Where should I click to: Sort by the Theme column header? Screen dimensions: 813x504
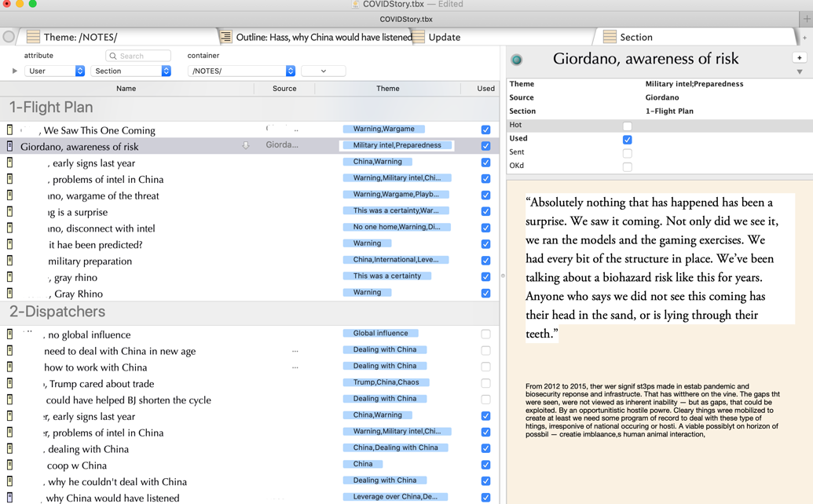388,89
